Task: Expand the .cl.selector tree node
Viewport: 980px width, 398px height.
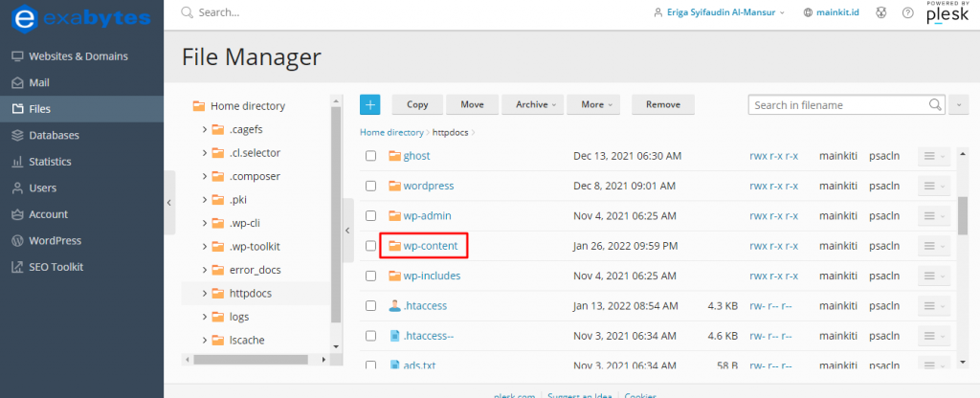Action: [205, 153]
